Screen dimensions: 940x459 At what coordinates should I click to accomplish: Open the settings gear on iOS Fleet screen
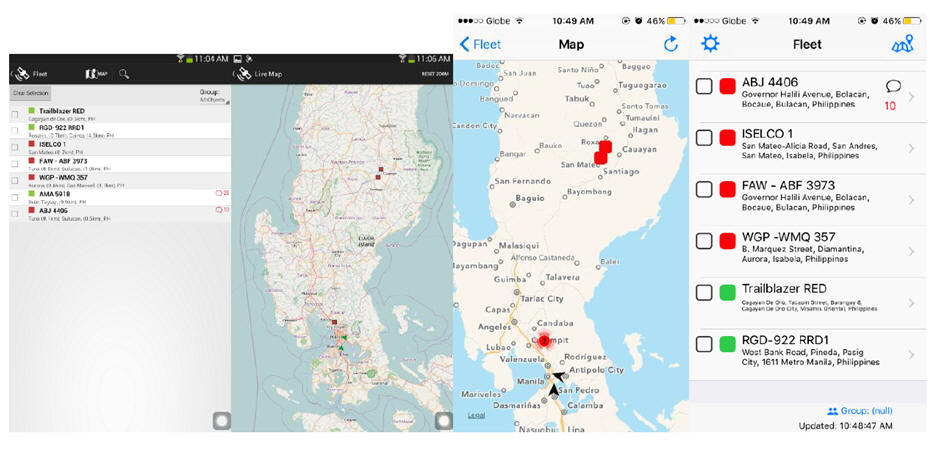(710, 44)
